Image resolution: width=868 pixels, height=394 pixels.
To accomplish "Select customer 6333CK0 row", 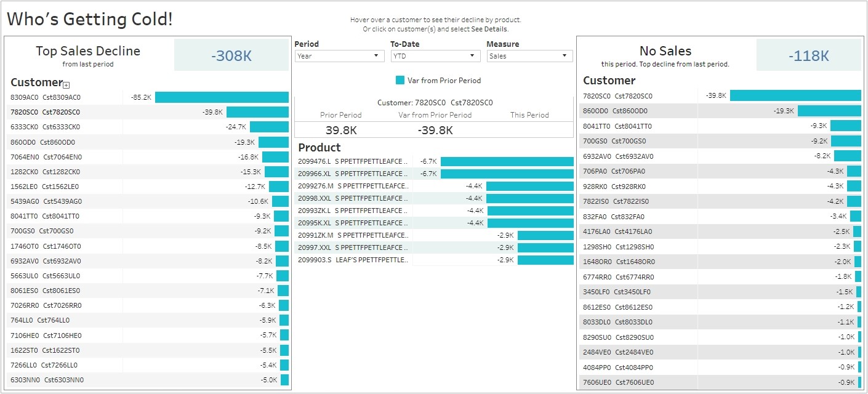I will click(46, 127).
